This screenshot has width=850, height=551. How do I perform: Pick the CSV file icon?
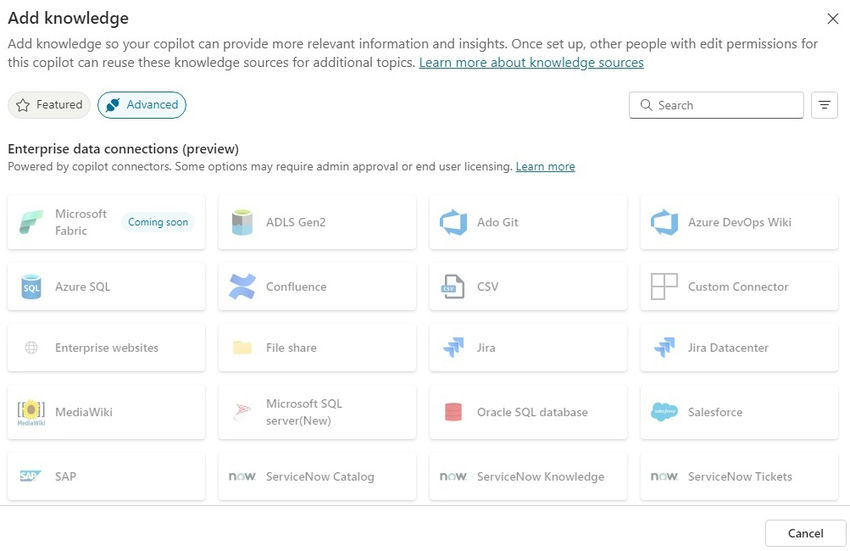[453, 287]
